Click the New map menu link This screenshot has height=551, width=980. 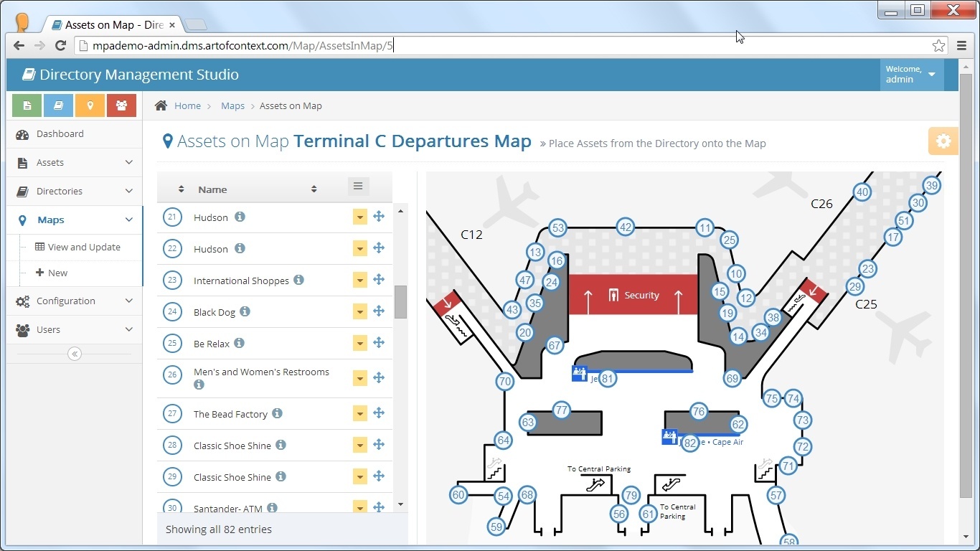[57, 273]
